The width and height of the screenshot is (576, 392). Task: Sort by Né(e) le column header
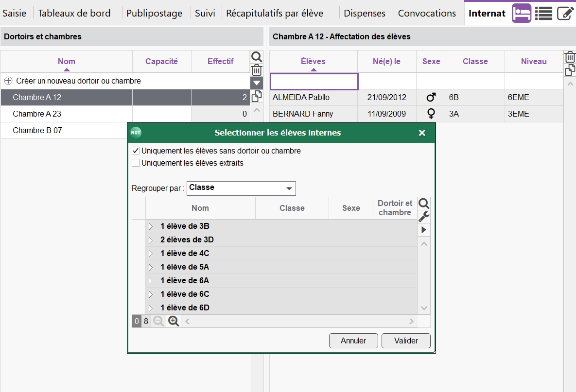(387, 61)
